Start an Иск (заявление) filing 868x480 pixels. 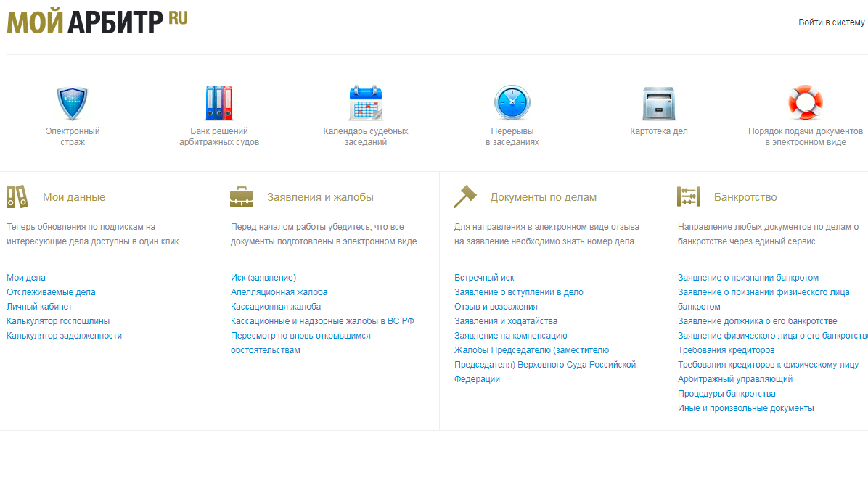(x=263, y=278)
